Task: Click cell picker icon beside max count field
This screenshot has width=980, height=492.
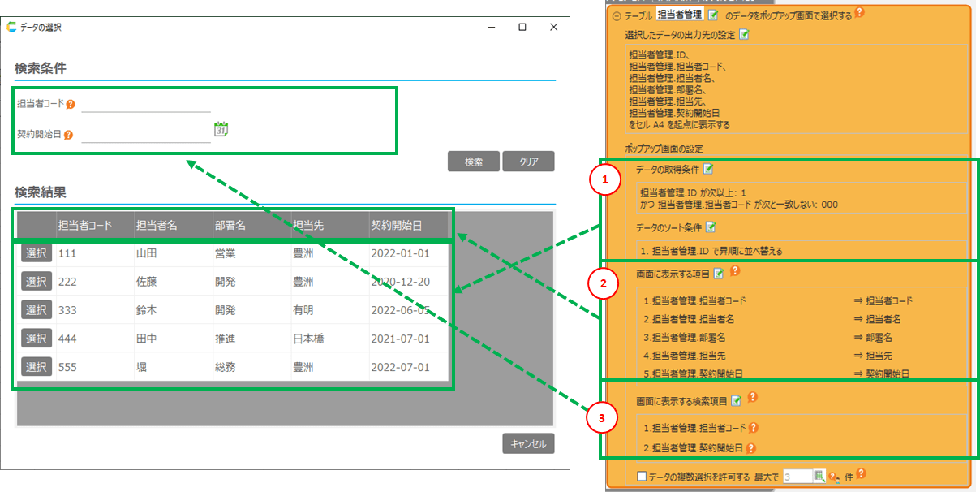Action: [x=819, y=477]
